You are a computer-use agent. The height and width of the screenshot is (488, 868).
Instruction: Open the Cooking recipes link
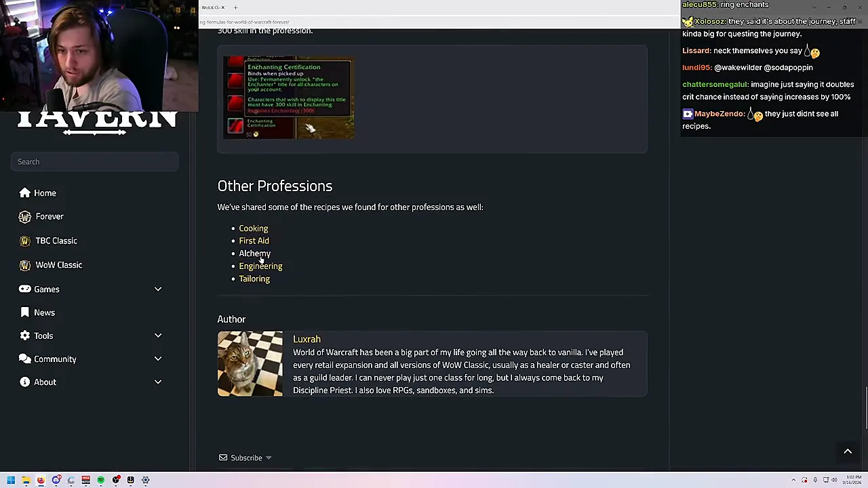click(x=253, y=228)
